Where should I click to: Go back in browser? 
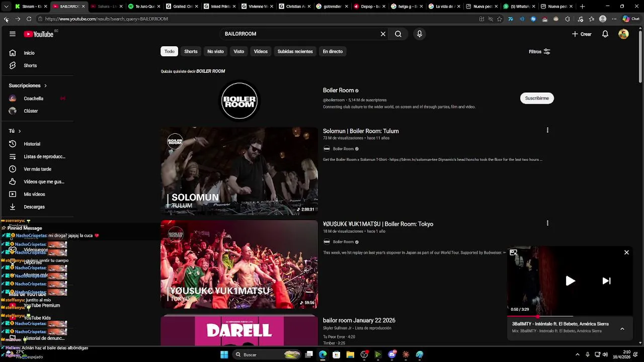(x=6, y=19)
